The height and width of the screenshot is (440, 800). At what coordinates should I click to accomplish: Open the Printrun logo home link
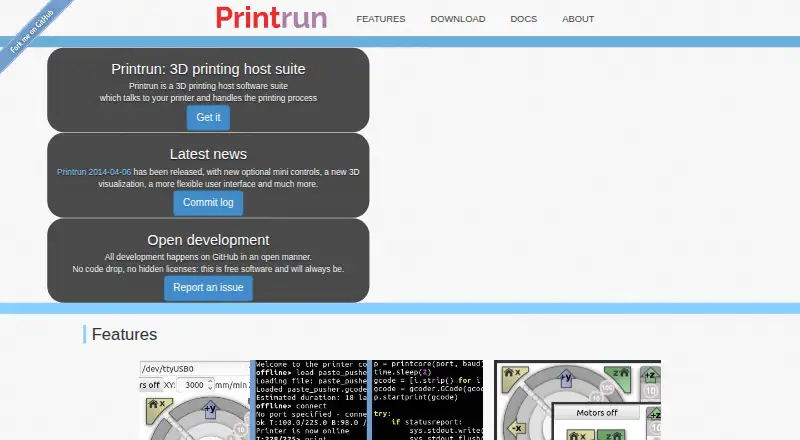click(271, 18)
